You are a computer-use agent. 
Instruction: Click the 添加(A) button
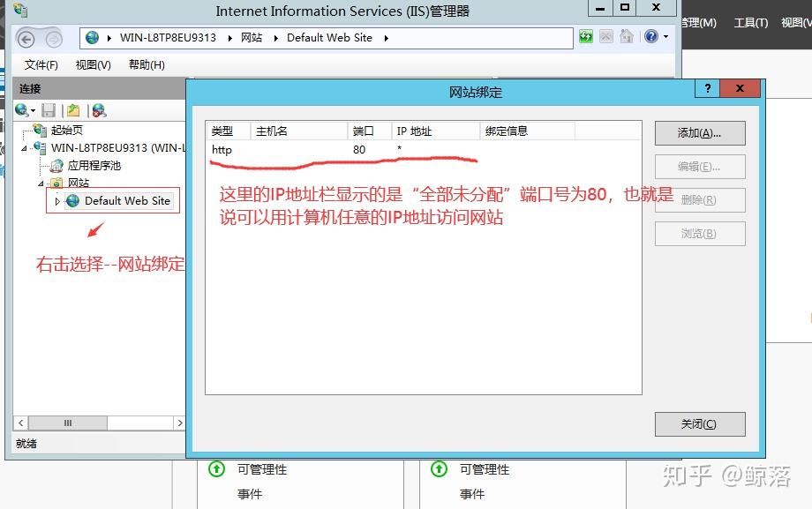(x=699, y=133)
